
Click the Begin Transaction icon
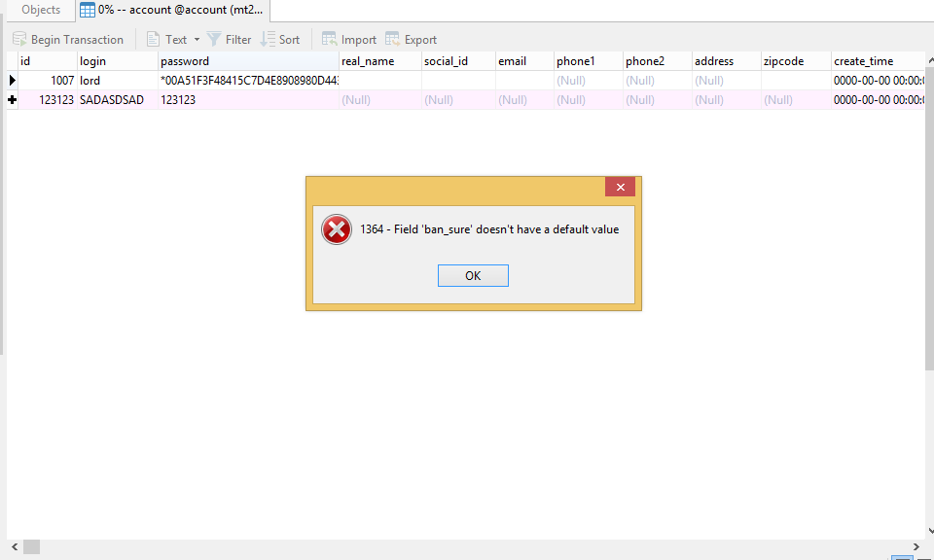19,39
